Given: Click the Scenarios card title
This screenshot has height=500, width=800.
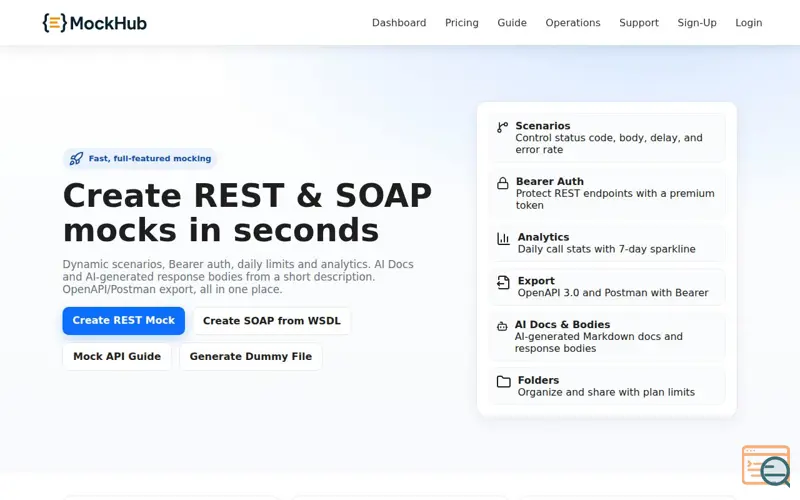Looking at the screenshot, I should 543,126.
